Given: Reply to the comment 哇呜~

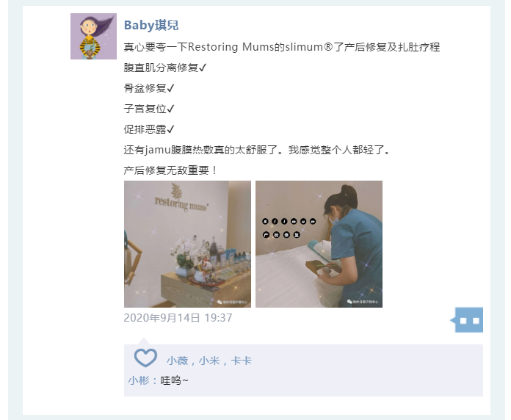Looking at the screenshot, I should pos(174,380).
